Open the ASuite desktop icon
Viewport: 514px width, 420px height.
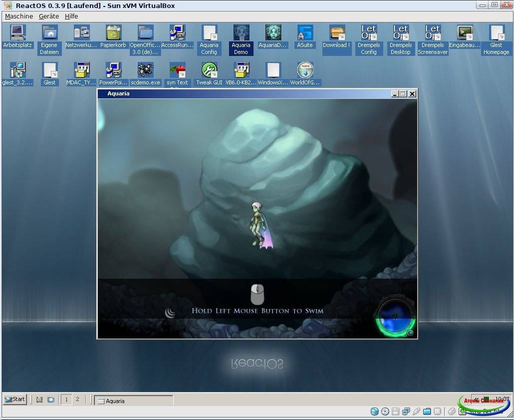(304, 33)
